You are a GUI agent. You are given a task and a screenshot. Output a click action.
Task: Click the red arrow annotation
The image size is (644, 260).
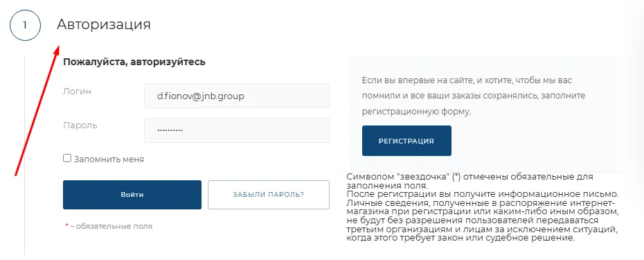coord(37,110)
